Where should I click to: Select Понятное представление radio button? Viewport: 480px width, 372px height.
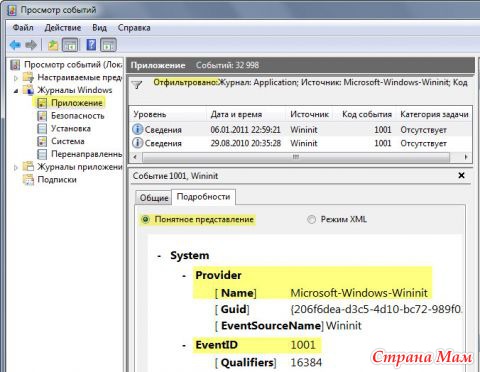click(145, 220)
